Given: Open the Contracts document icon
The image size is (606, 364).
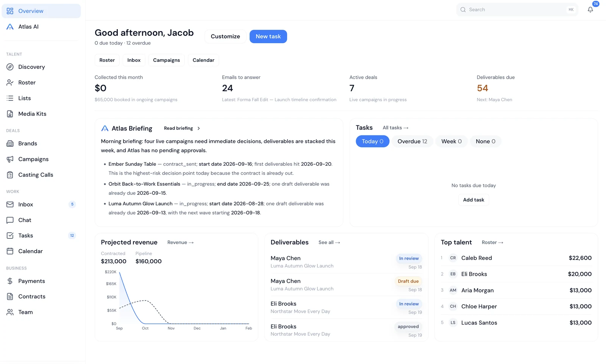Looking at the screenshot, I should click(10, 297).
